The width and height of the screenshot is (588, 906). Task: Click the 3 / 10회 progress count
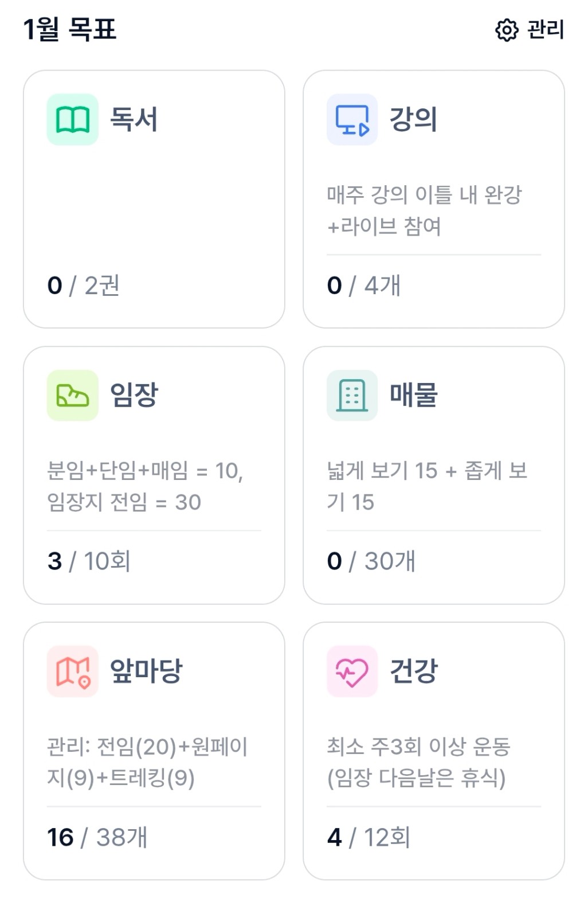click(x=89, y=561)
